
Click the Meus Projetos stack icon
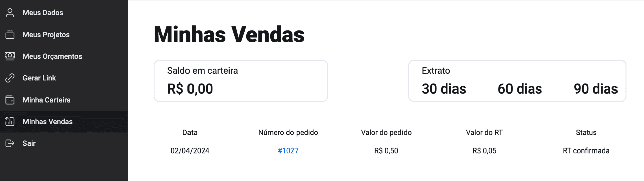coord(10,35)
